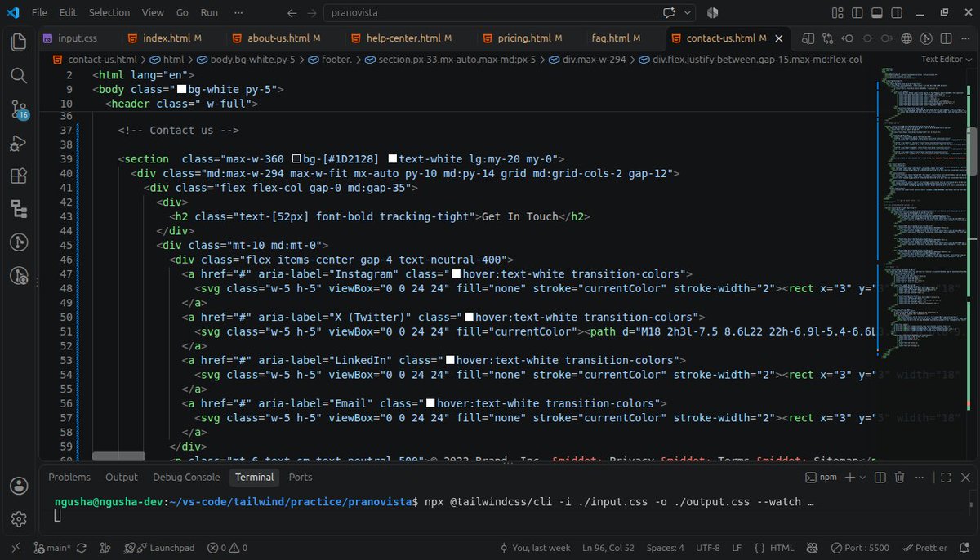Image resolution: width=980 pixels, height=560 pixels.
Task: Open the Explorer view in activity bar
Action: pos(19,42)
